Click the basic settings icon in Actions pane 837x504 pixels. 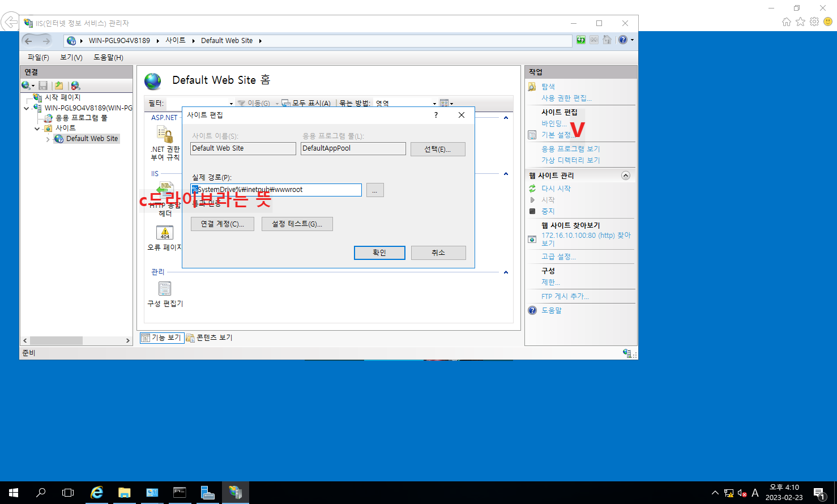pyautogui.click(x=532, y=135)
